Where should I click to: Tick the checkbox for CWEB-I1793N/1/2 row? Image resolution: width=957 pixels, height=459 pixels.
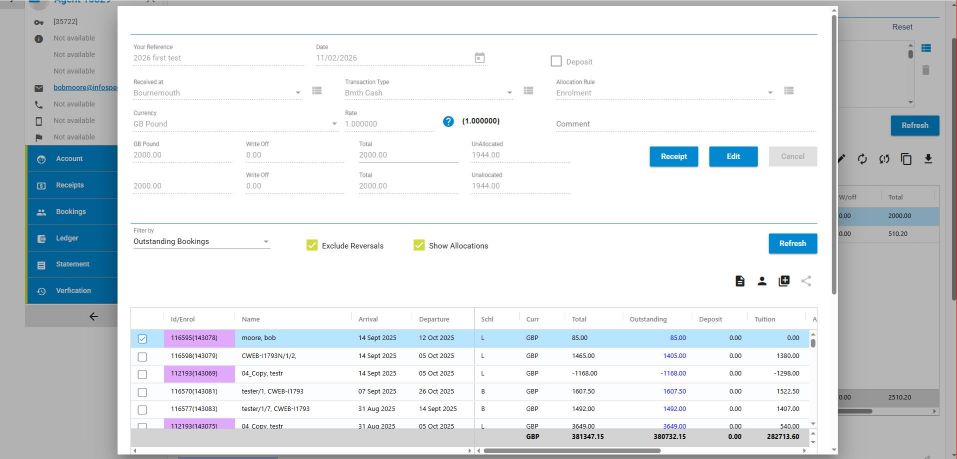tap(142, 356)
